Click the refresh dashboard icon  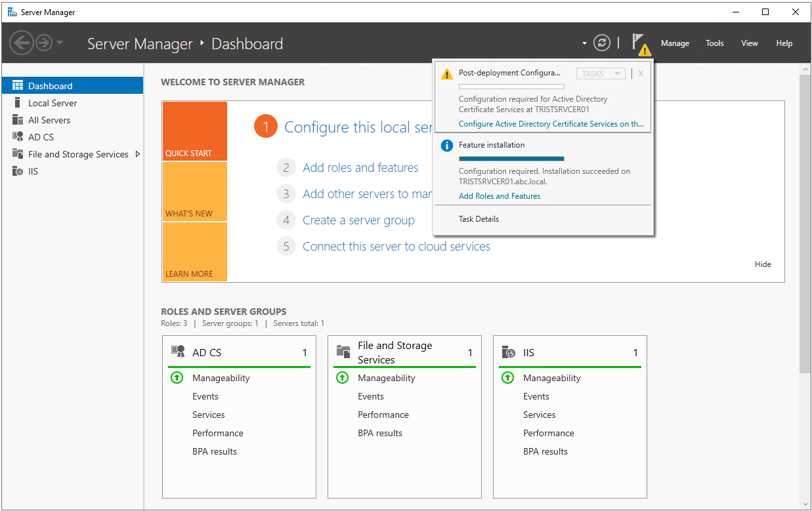click(x=602, y=43)
